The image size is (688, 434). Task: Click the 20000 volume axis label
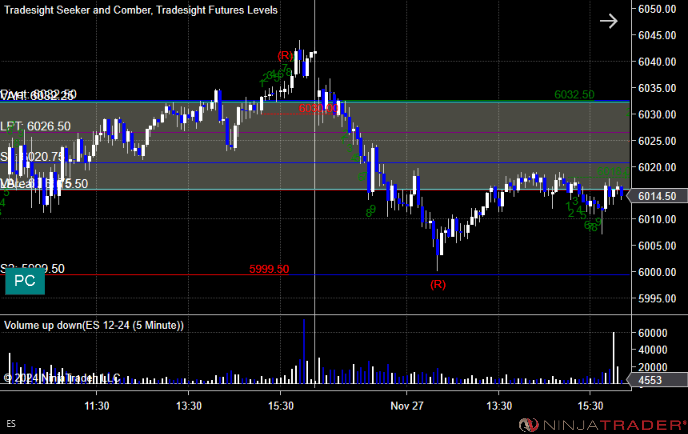653,367
